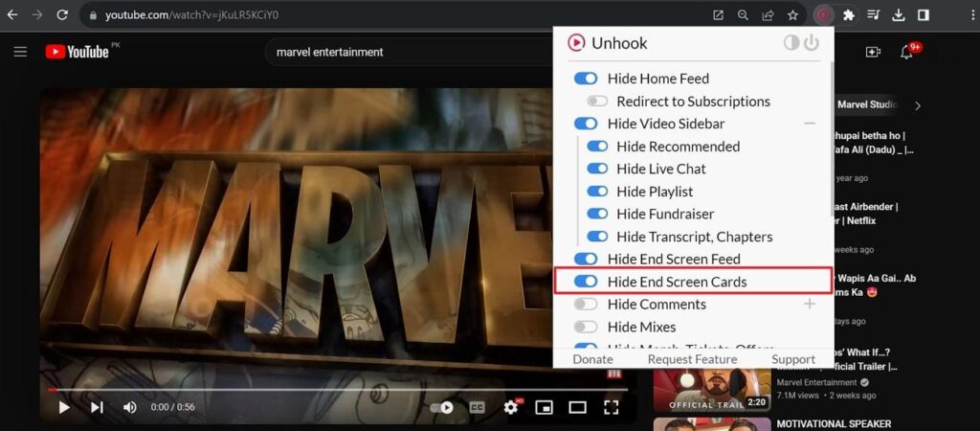Click the Donate link
This screenshot has width=980, height=431.
[592, 359]
